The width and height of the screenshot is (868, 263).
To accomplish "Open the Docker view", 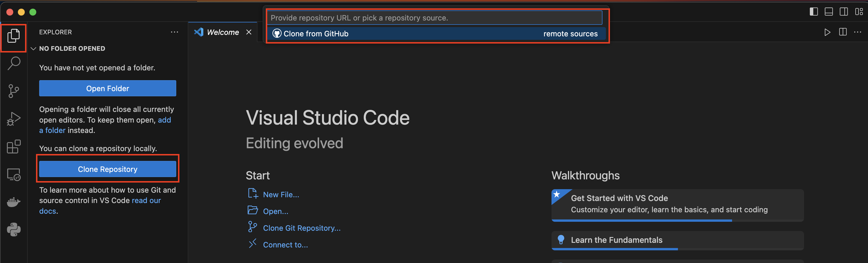I will pyautogui.click(x=14, y=202).
